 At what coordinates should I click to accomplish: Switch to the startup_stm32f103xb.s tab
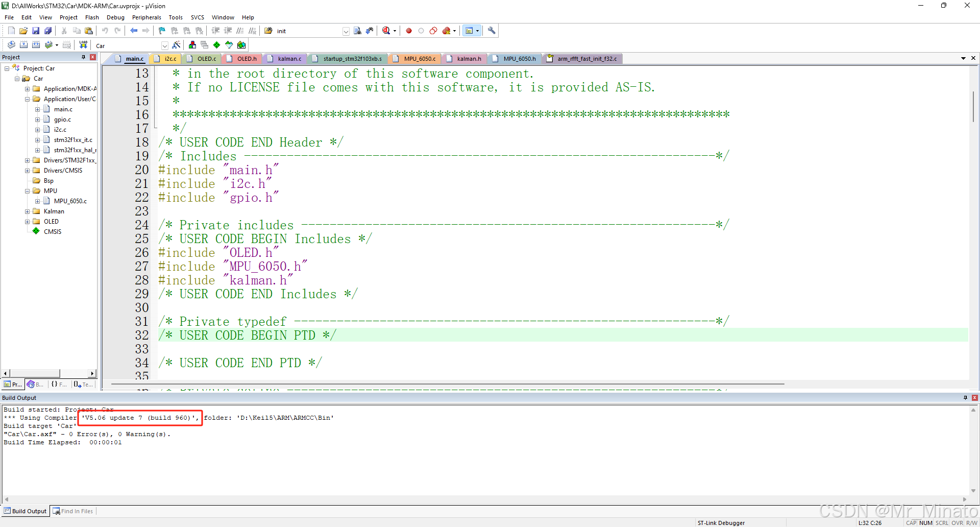(348, 59)
